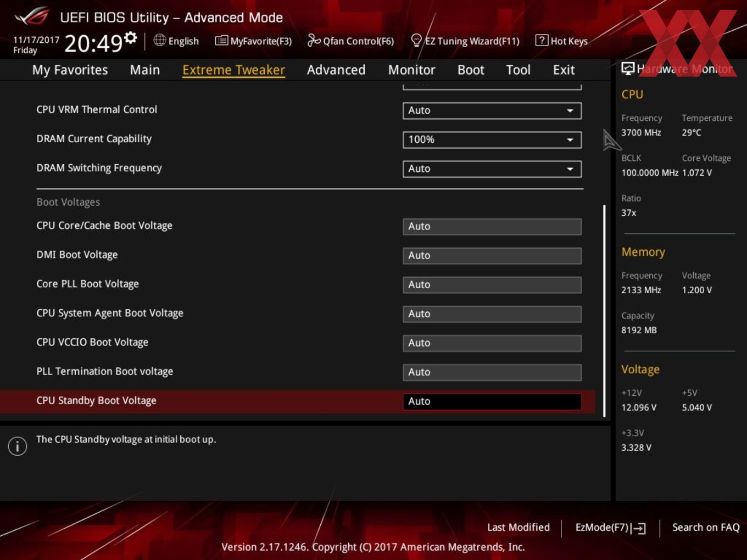
Task: Switch to the Main tab
Action: (x=145, y=70)
